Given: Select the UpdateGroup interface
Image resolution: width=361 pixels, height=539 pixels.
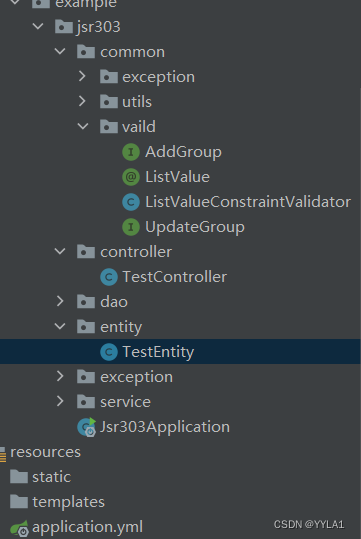Looking at the screenshot, I should [x=195, y=227].
